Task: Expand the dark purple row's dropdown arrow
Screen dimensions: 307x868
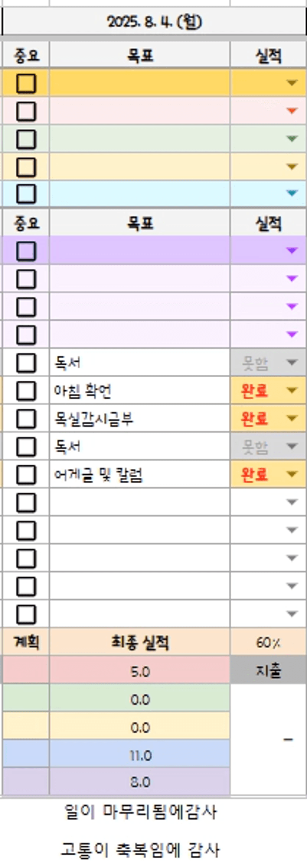Action: (292, 251)
